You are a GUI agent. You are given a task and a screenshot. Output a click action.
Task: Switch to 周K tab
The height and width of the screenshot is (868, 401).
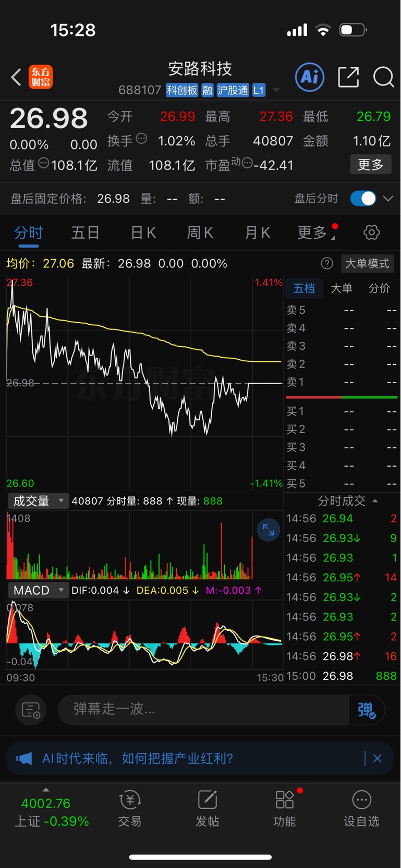pyautogui.click(x=200, y=233)
